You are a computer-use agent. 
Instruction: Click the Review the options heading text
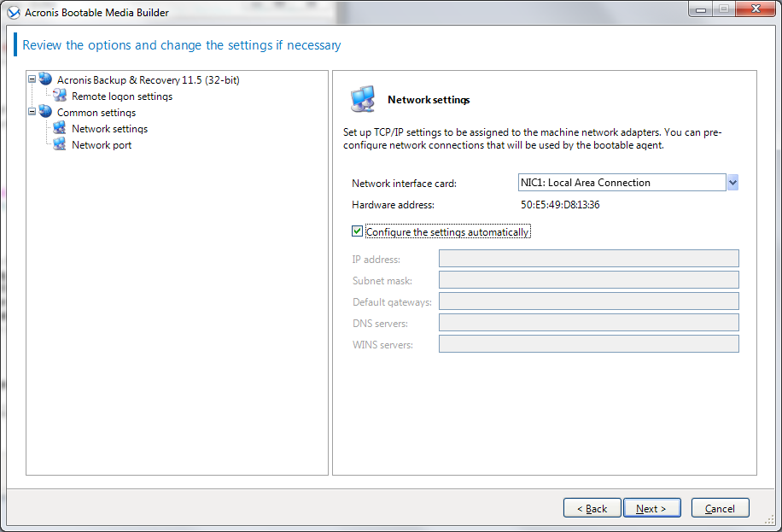point(182,45)
